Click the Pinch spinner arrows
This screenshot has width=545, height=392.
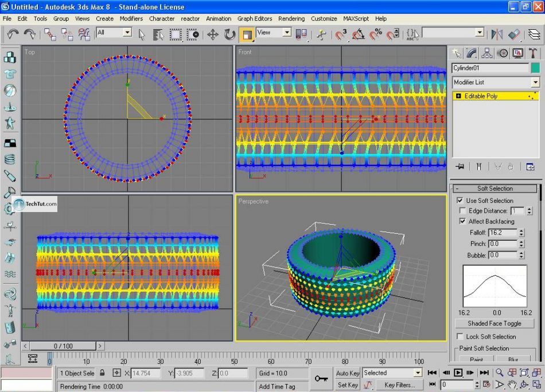point(521,244)
